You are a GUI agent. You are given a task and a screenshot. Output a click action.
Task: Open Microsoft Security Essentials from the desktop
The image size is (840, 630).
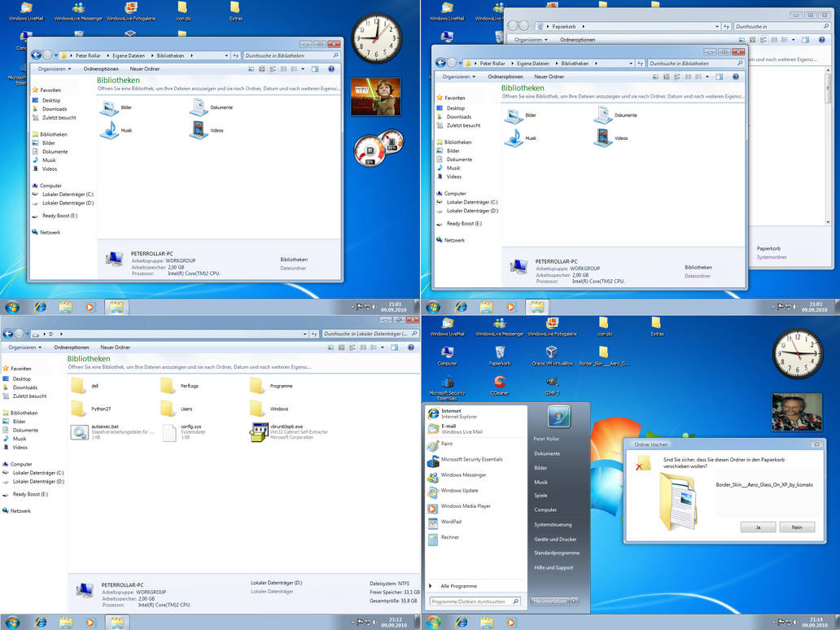pos(447,383)
